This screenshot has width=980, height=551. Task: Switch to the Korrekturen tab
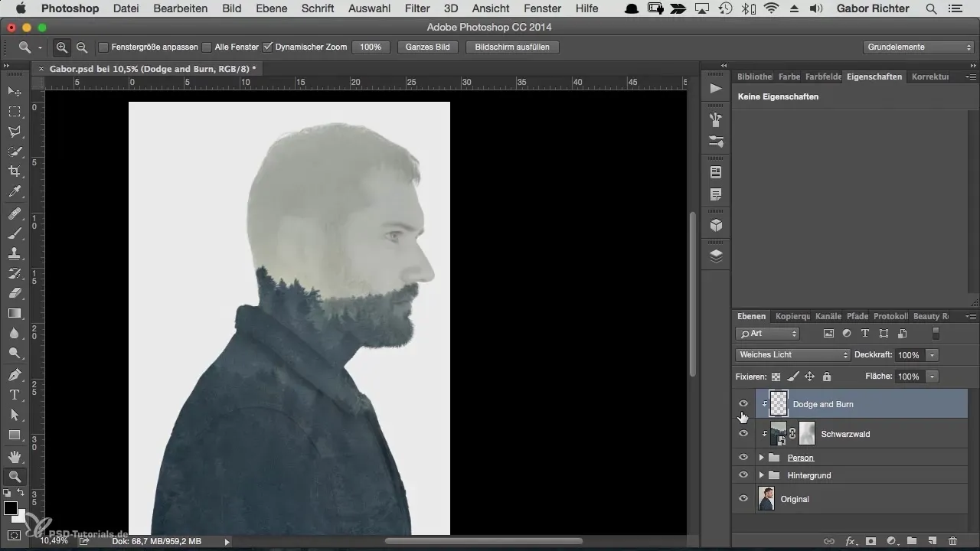[930, 77]
